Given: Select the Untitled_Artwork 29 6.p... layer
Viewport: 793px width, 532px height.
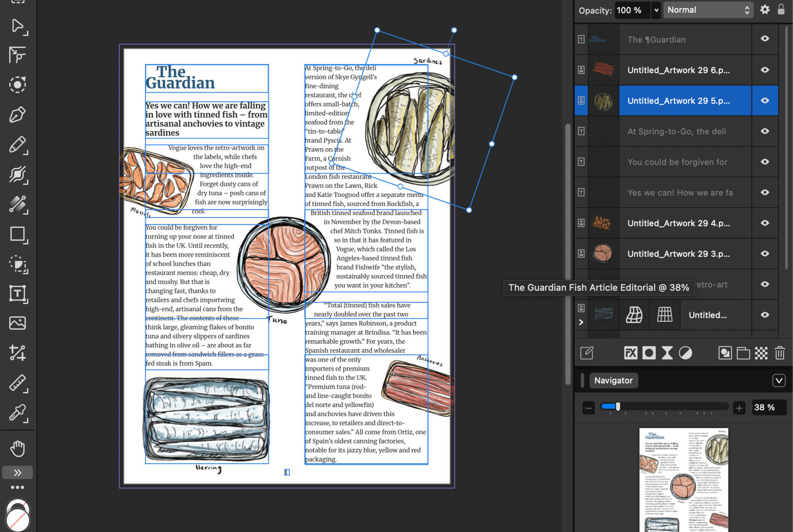Looking at the screenshot, I should coord(678,70).
